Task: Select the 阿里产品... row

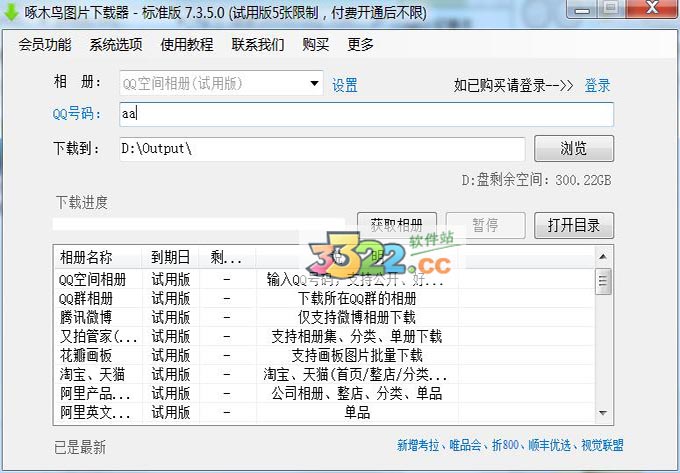Action: (324, 393)
